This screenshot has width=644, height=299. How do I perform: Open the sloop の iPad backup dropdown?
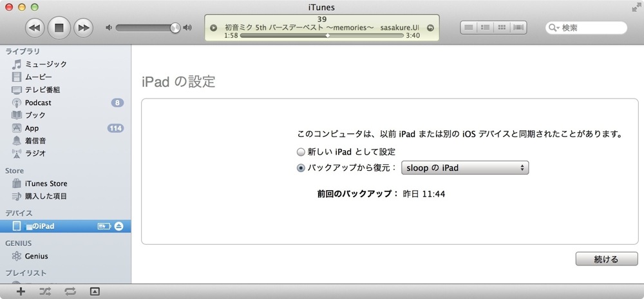pos(465,168)
